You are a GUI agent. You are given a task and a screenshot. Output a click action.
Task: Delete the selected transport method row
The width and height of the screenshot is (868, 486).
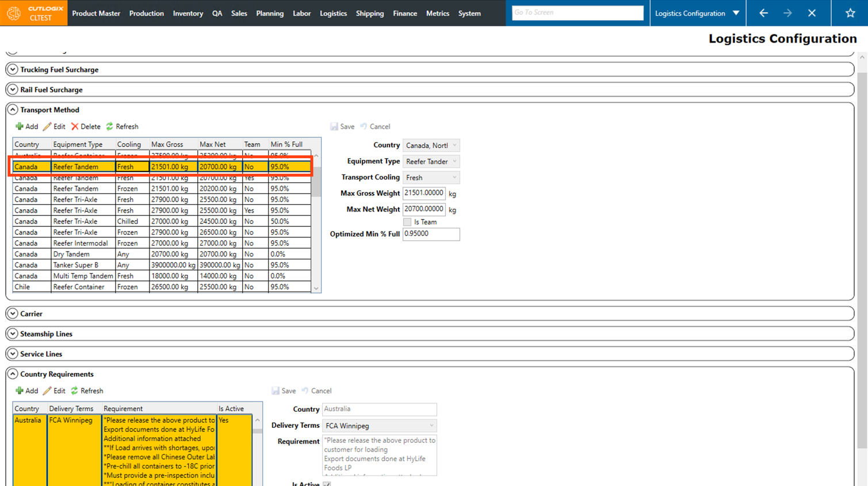[85, 127]
